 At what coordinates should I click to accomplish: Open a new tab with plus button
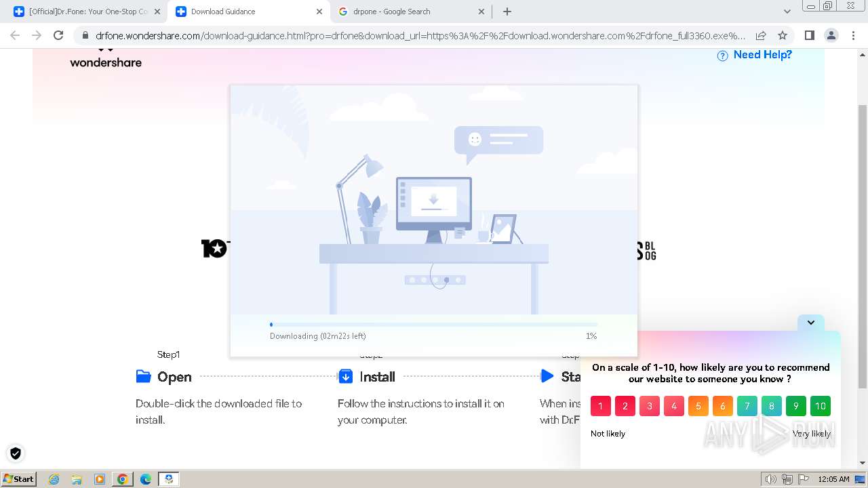click(507, 12)
